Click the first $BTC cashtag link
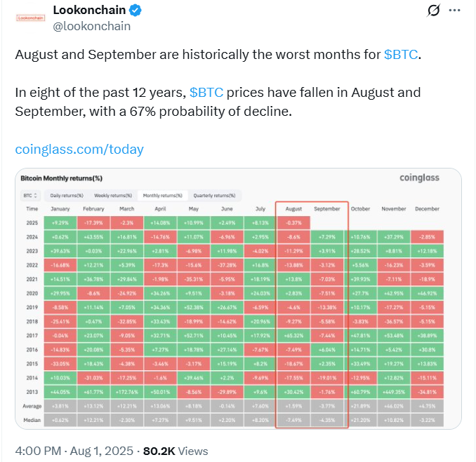 pyautogui.click(x=401, y=54)
